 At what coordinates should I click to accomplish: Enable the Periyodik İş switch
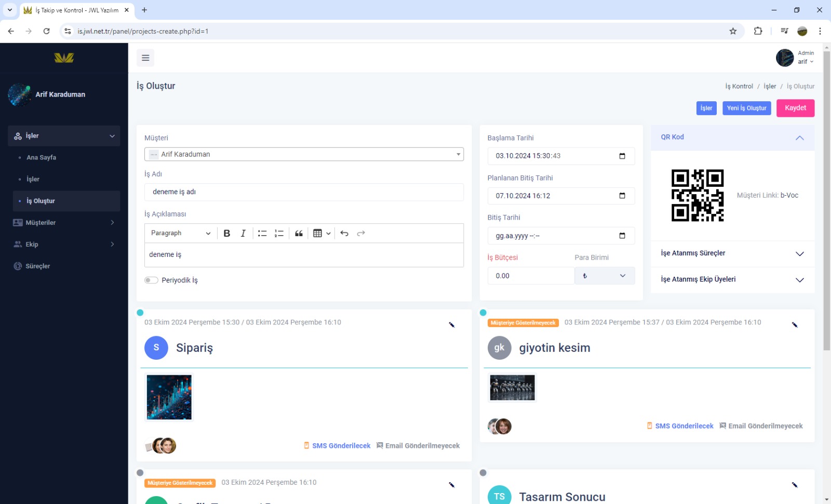pyautogui.click(x=151, y=280)
